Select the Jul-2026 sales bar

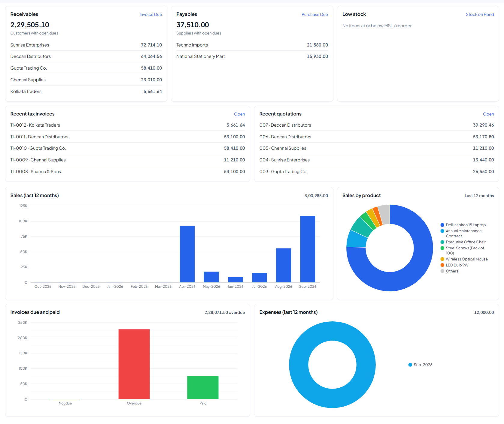click(260, 278)
